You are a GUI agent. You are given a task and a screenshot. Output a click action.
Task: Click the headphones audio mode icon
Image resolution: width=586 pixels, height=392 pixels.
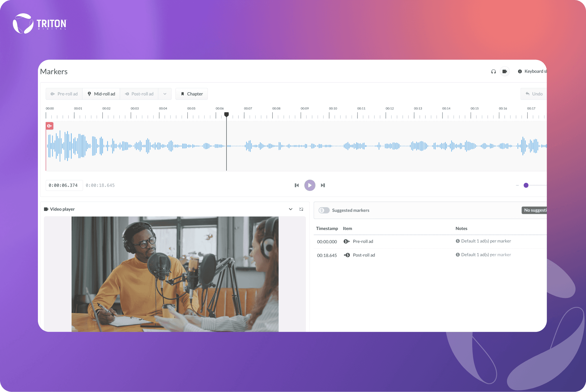click(x=493, y=71)
